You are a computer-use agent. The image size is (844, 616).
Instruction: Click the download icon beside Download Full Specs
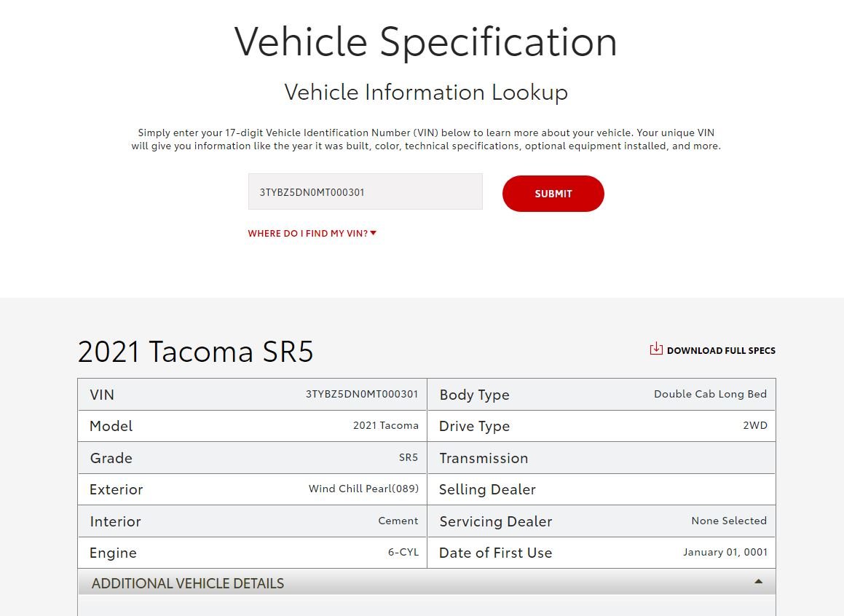coord(655,350)
